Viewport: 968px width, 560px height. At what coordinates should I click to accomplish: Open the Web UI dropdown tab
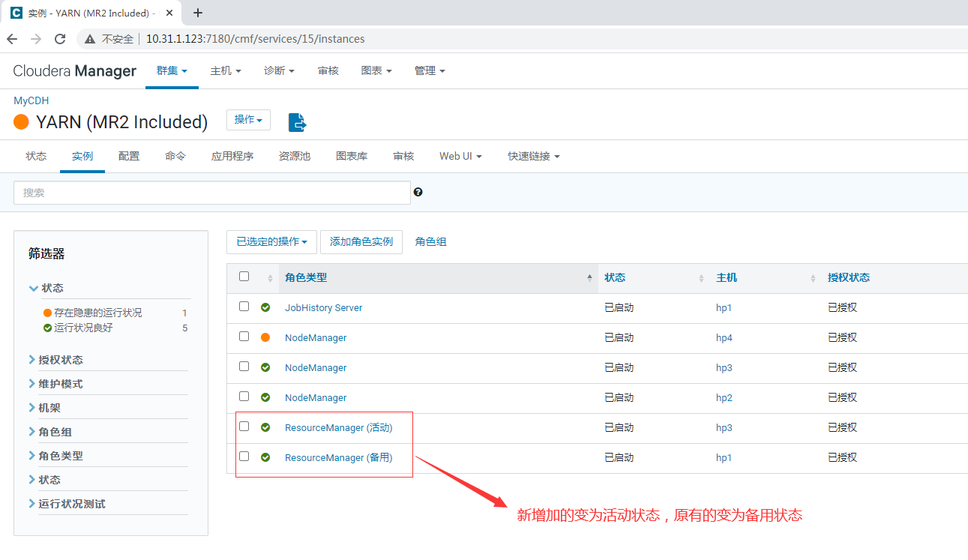coord(460,156)
